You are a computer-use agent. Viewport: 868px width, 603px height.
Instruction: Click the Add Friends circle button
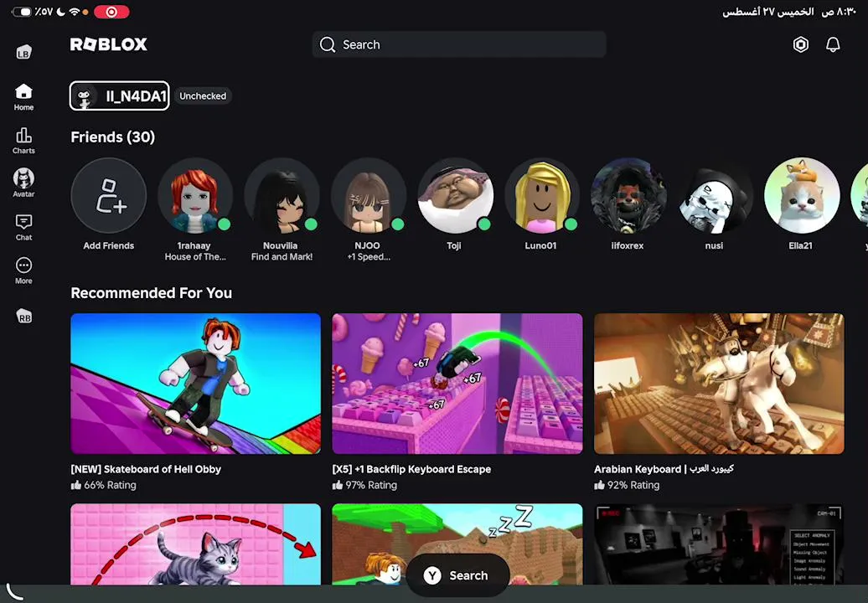click(x=109, y=195)
